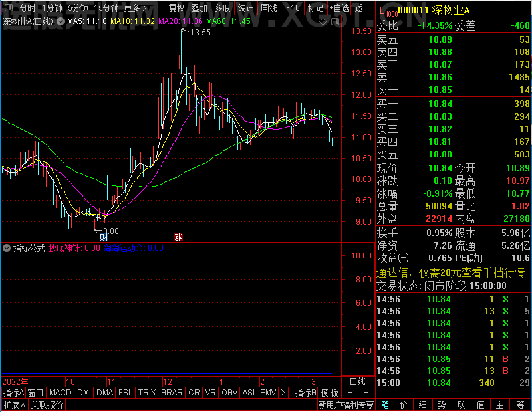Click the 财 financial marker on chart
The width and height of the screenshot is (532, 412).
click(x=104, y=237)
